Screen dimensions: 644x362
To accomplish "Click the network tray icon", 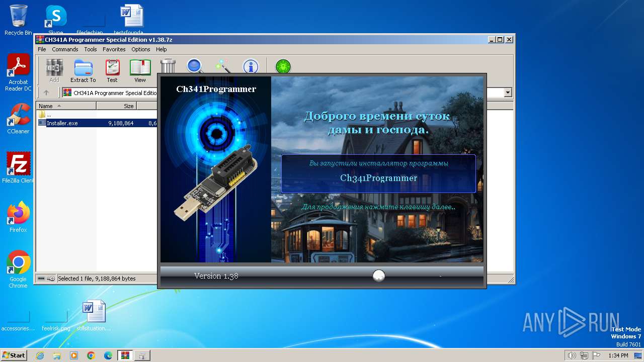I will point(584,355).
